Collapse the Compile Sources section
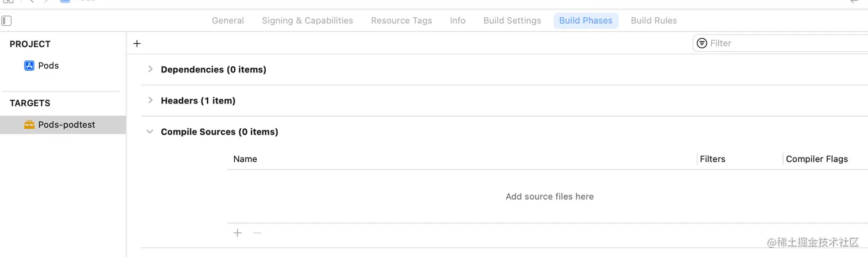This screenshot has height=257, width=868. 150,132
